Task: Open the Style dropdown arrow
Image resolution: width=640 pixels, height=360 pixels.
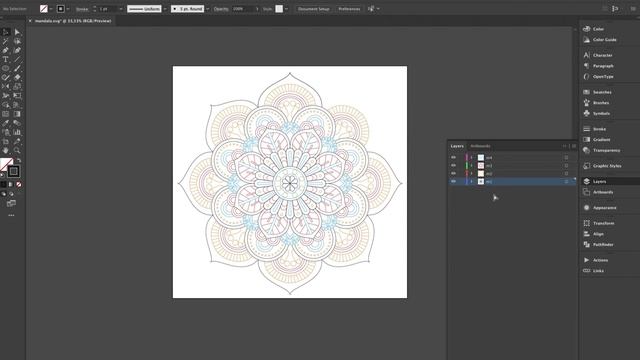Action: click(x=286, y=9)
